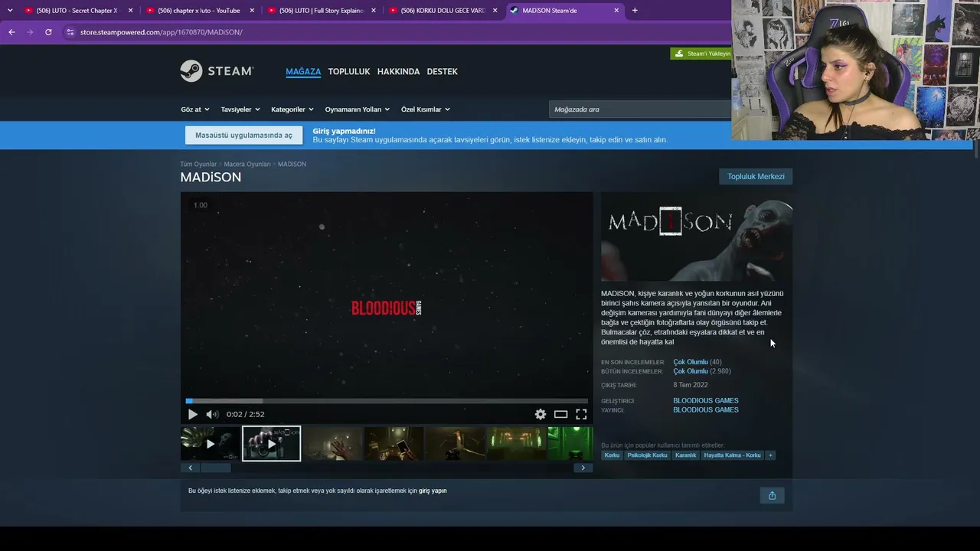Follow the Tüm Oyunlar breadcrumb

(x=198, y=165)
